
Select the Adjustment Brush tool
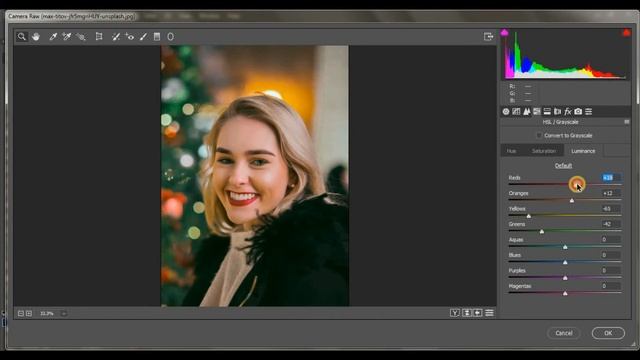coord(143,37)
